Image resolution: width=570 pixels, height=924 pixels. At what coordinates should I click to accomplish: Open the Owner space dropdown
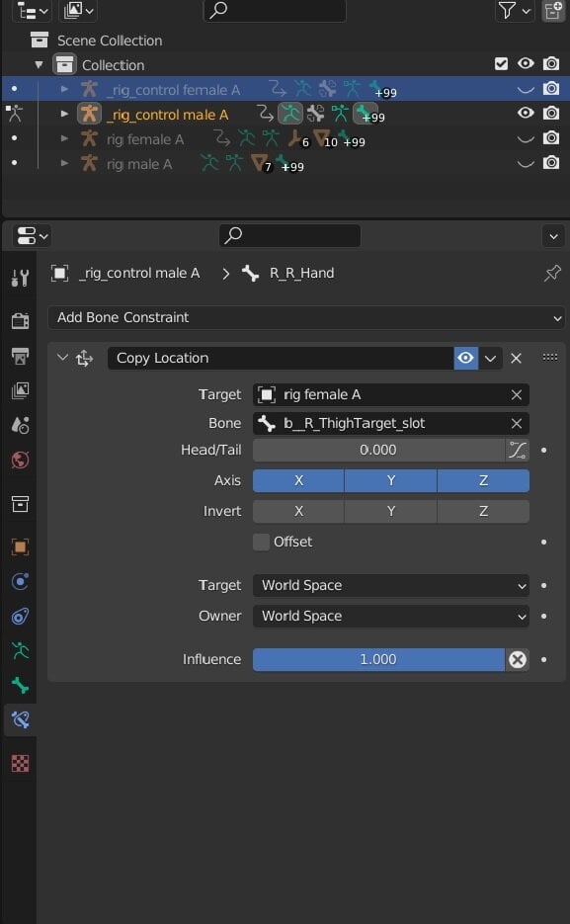click(391, 616)
